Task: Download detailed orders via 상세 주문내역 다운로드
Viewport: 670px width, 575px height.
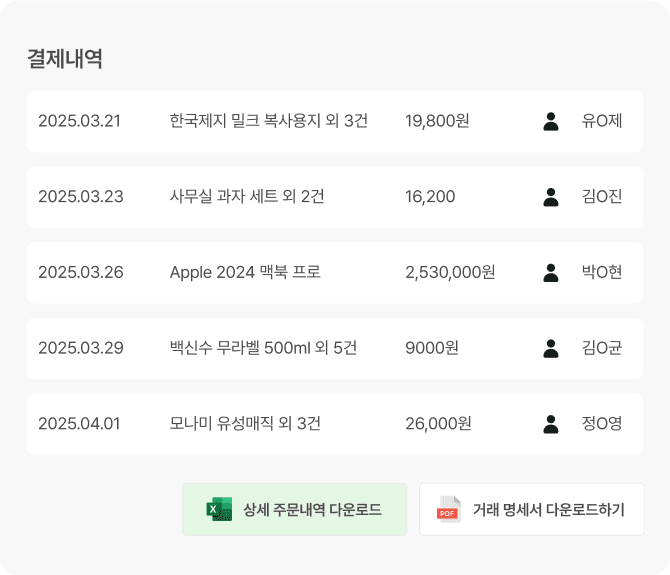Action: coord(294,509)
